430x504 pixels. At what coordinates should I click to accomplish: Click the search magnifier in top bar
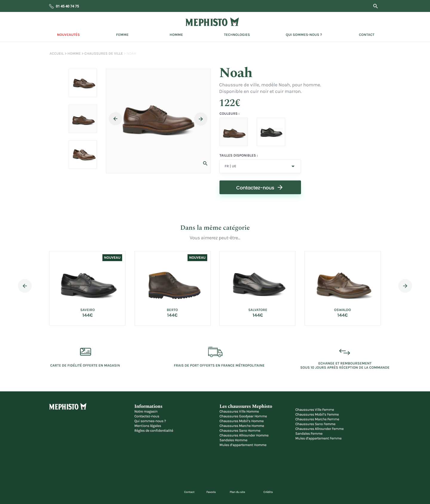(375, 6)
